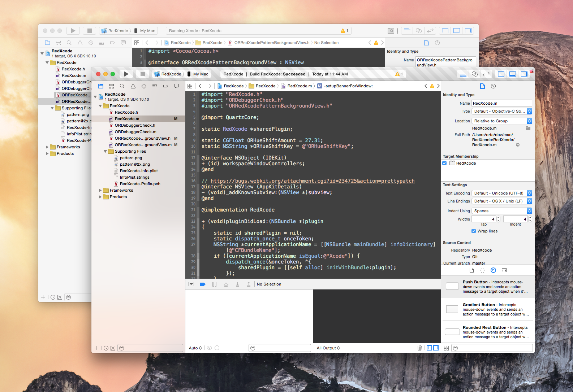Screen dimensions: 573x392
Task: Toggle the Wrap lines checkbox
Action: click(474, 231)
